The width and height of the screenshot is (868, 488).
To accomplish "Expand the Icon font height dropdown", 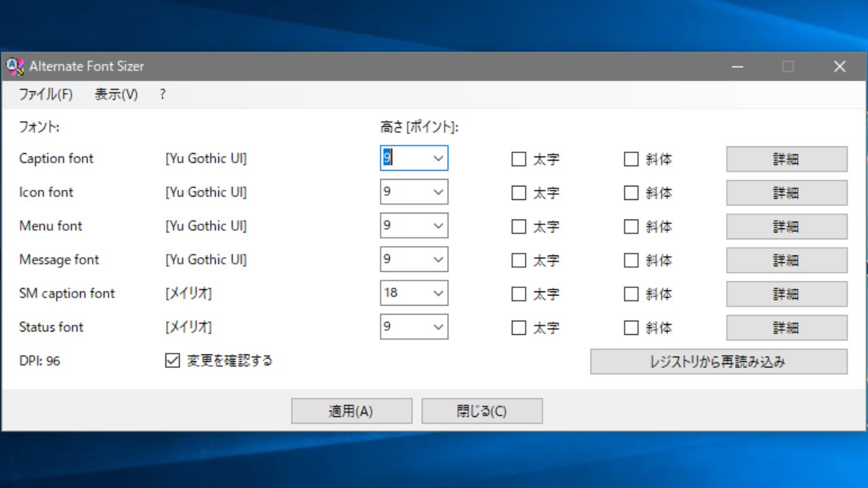I will 437,192.
